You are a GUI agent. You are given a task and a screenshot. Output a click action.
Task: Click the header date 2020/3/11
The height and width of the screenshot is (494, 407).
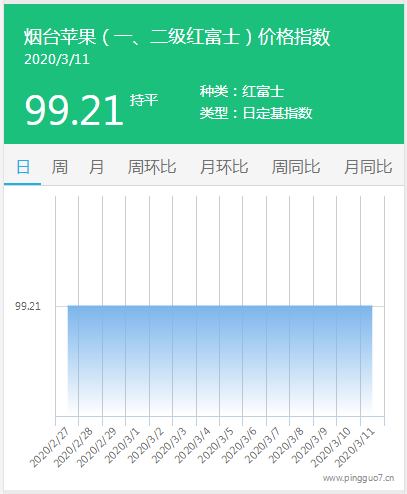[57, 60]
